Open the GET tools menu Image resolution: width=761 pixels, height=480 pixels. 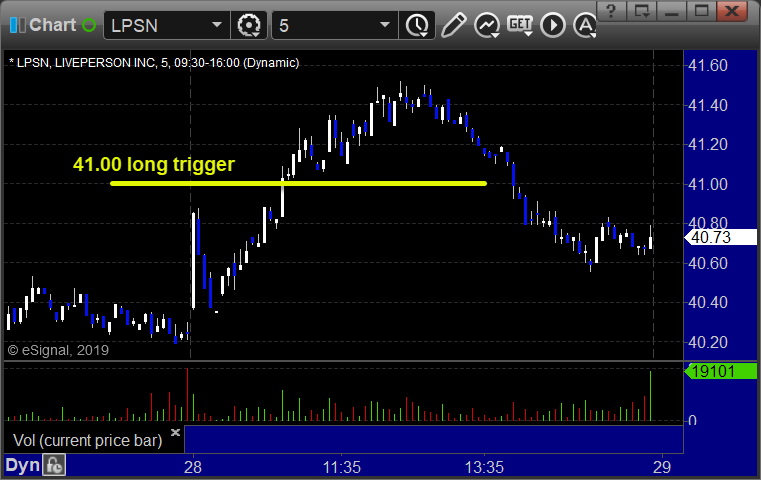click(520, 25)
